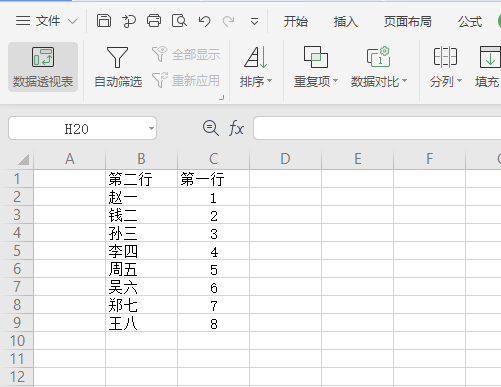This screenshot has width=501, height=387.
Task: Switch to the 开始 tab
Action: [296, 22]
